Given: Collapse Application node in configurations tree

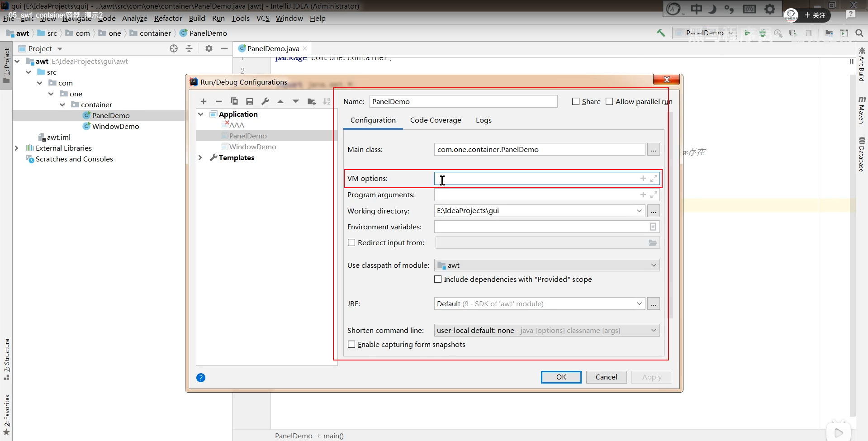Looking at the screenshot, I should (201, 114).
